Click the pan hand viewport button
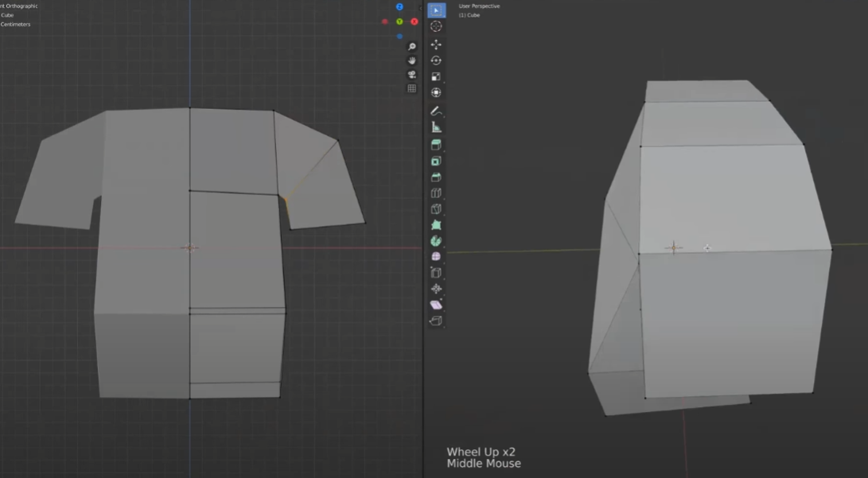The width and height of the screenshot is (868, 478). point(412,61)
